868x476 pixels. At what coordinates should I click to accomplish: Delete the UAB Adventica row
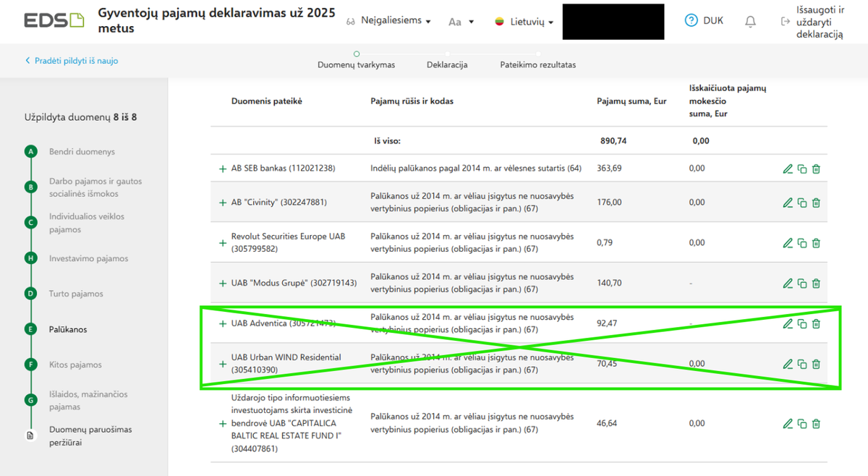(x=816, y=324)
